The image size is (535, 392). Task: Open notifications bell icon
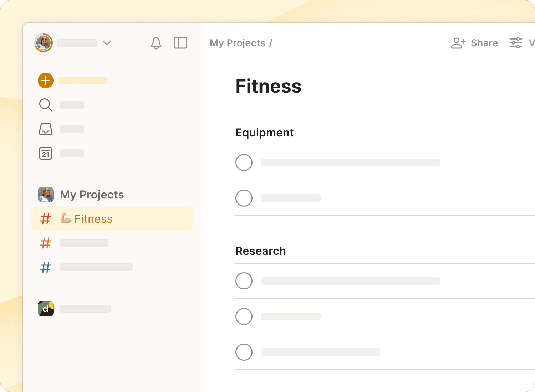coord(156,43)
